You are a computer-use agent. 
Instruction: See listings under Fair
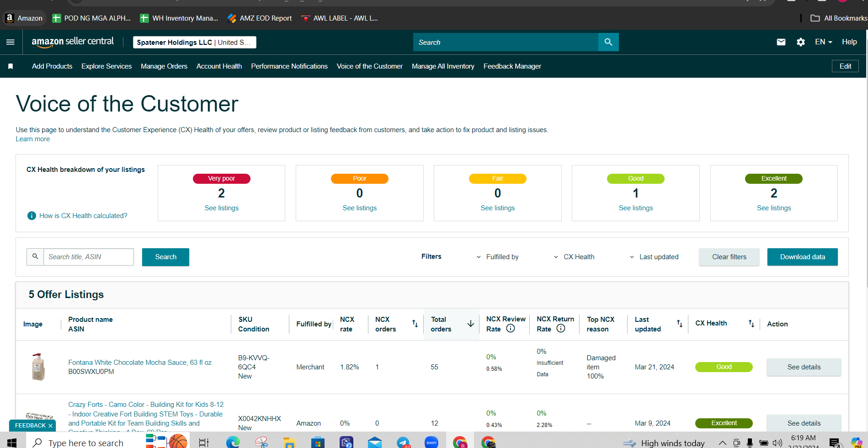click(x=498, y=208)
